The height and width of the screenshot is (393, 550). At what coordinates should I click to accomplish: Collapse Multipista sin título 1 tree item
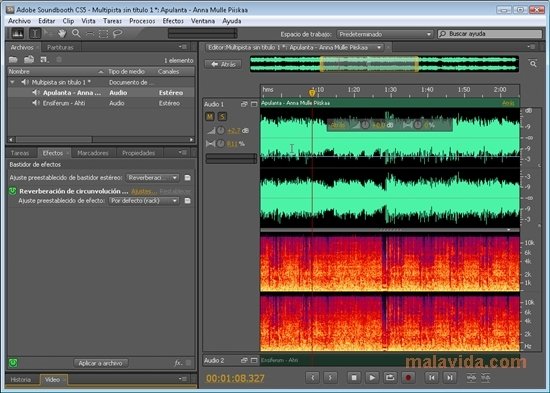tap(12, 82)
